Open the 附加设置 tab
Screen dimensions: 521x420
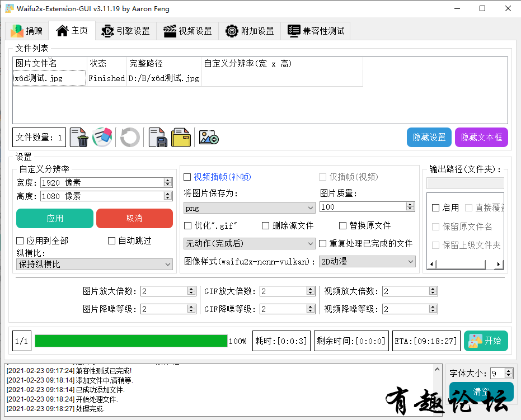tap(250, 31)
